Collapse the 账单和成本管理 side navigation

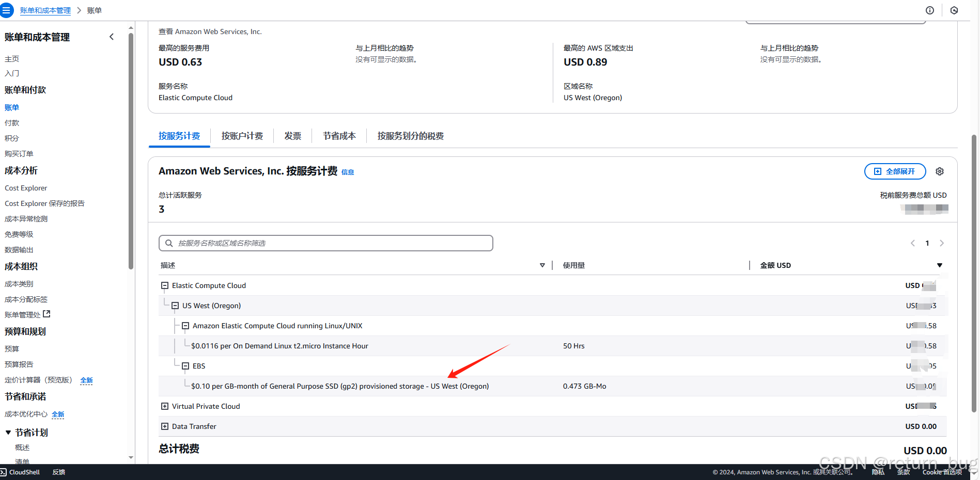pyautogui.click(x=112, y=37)
